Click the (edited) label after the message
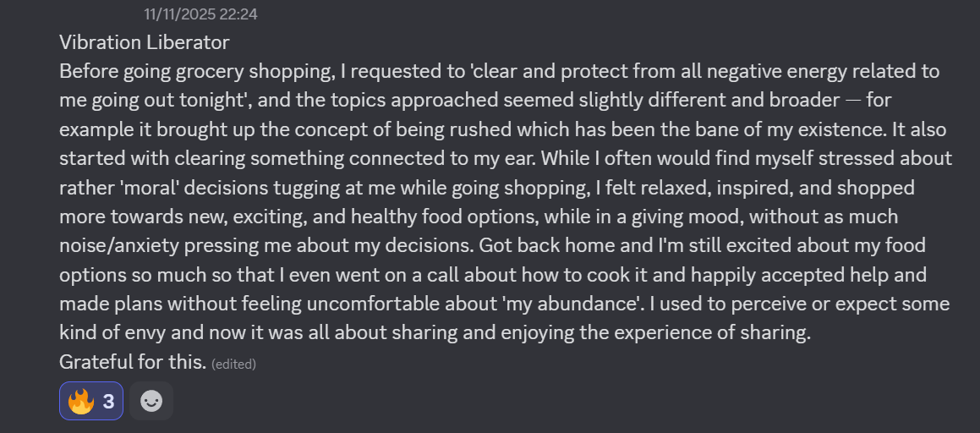980x433 pixels. click(x=233, y=364)
